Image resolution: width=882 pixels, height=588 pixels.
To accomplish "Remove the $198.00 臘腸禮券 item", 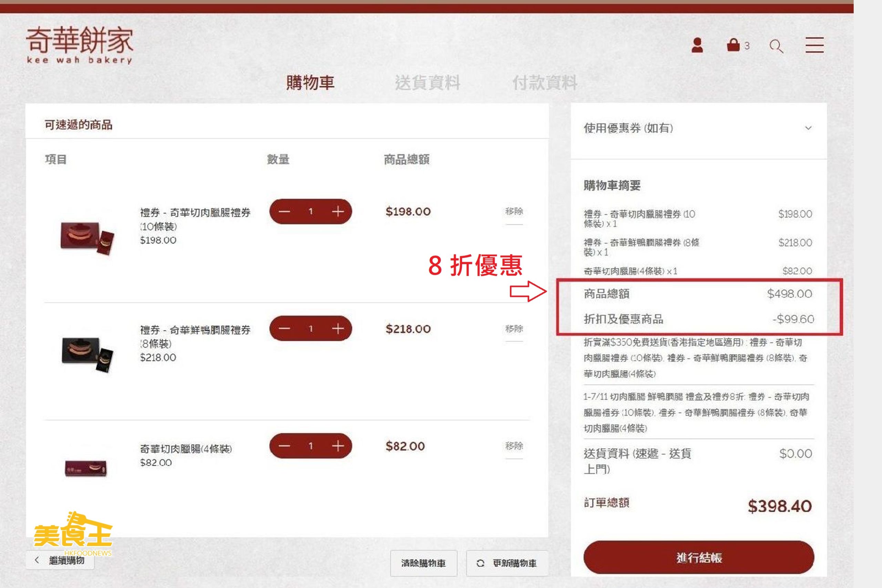I will 514,211.
